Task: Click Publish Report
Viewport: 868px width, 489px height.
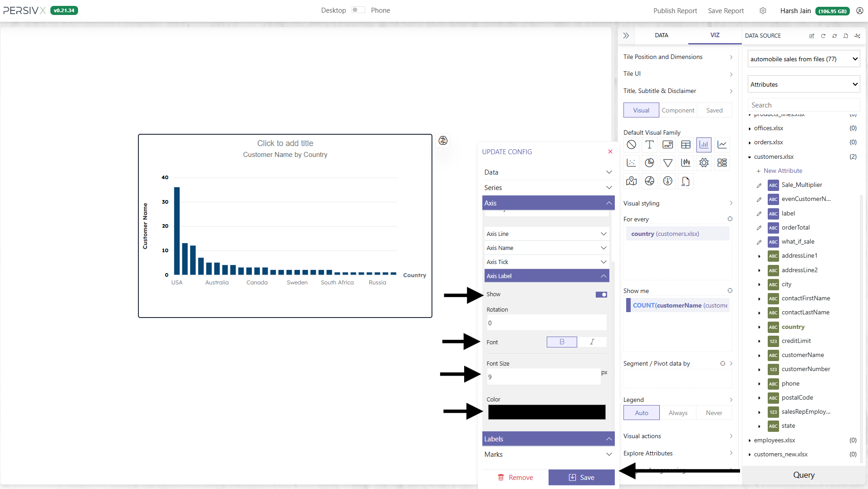Action: click(x=675, y=11)
